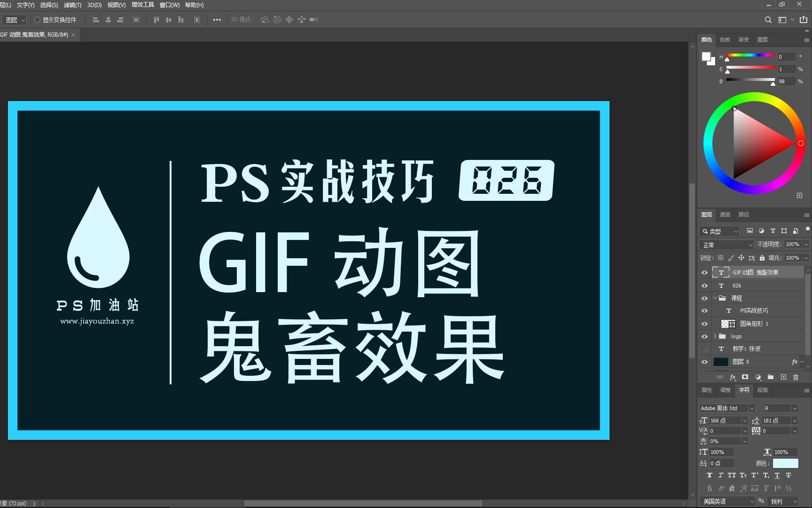
Task: Open the blending mode dropdown showing 正常
Action: pyautogui.click(x=726, y=245)
